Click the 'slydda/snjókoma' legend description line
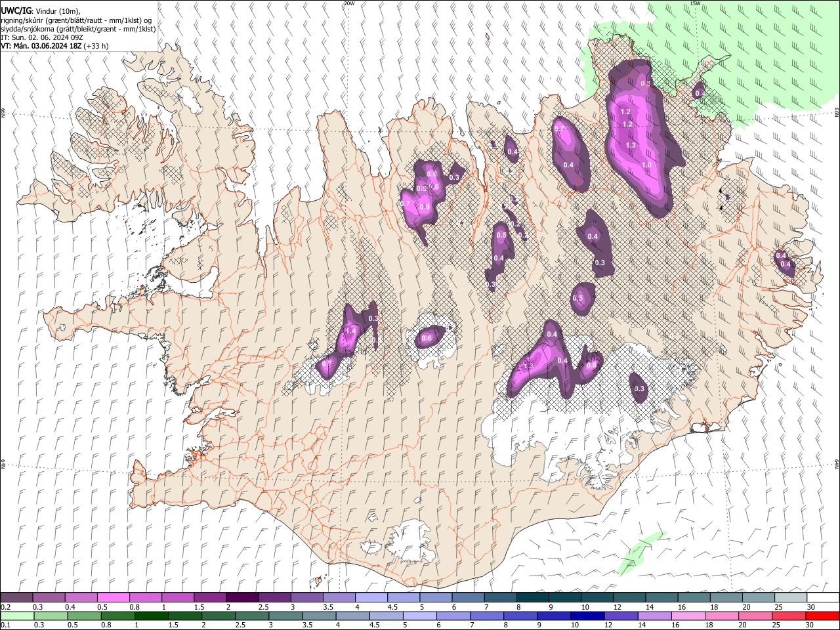Image resolution: width=840 pixels, height=630 pixels. [x=78, y=29]
